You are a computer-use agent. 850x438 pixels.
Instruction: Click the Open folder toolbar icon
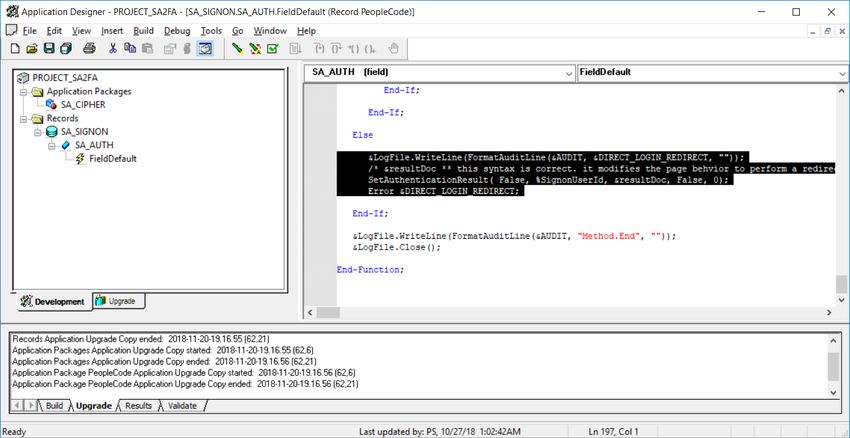click(31, 49)
